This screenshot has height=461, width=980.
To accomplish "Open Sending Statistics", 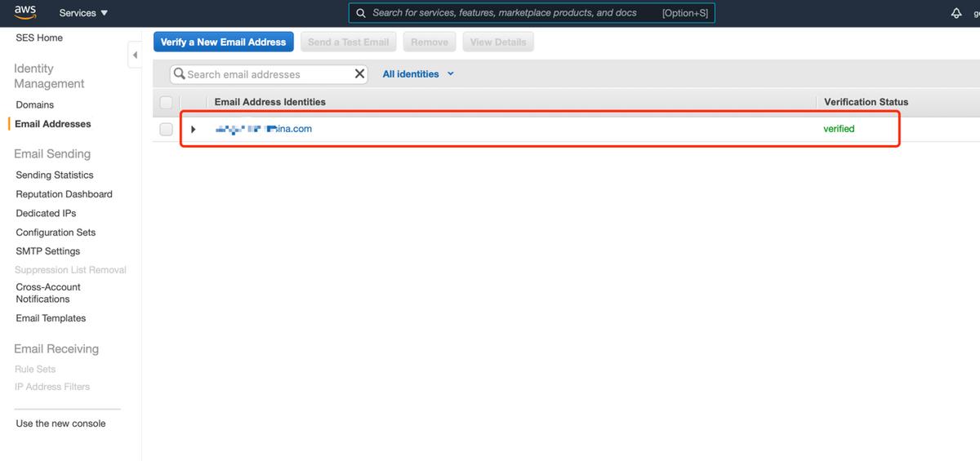I will [x=55, y=175].
